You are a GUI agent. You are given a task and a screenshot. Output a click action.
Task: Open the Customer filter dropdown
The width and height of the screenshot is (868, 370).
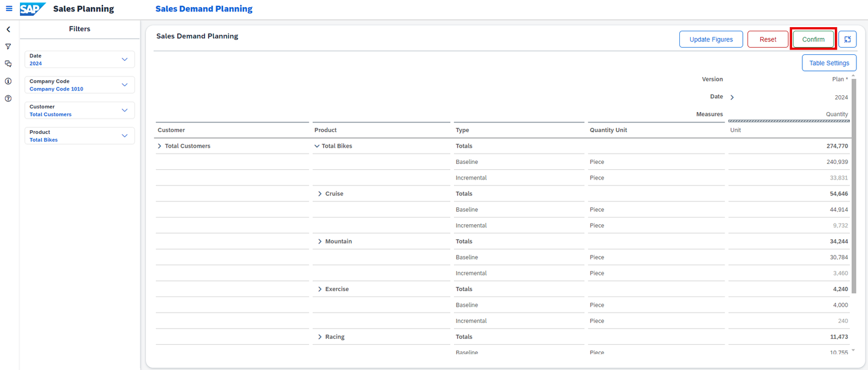pyautogui.click(x=80, y=110)
